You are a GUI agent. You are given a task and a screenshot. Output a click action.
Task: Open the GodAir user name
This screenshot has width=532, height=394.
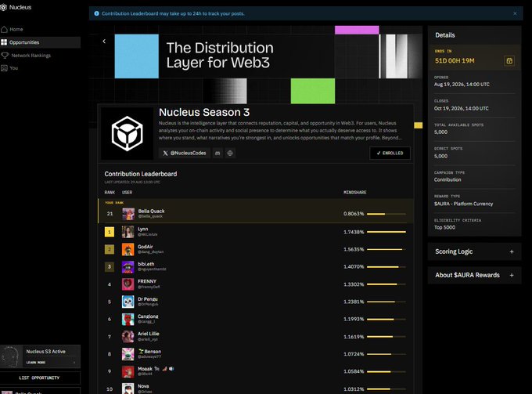click(x=146, y=247)
